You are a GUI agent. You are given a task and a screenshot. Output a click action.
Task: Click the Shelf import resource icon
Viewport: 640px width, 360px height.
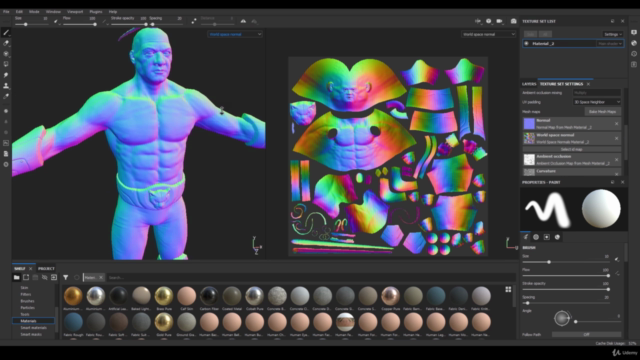(54, 278)
